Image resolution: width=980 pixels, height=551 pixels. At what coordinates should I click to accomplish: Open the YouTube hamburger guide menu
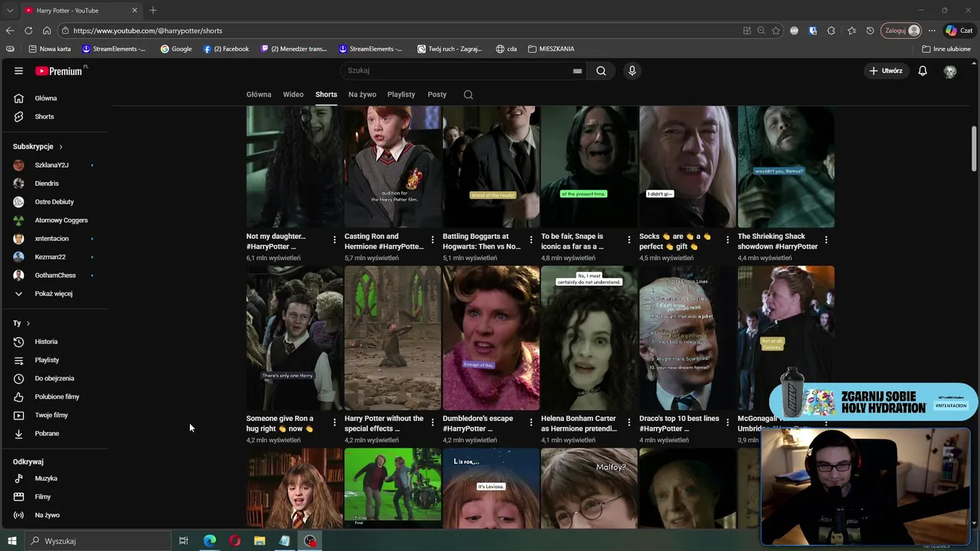tap(18, 70)
